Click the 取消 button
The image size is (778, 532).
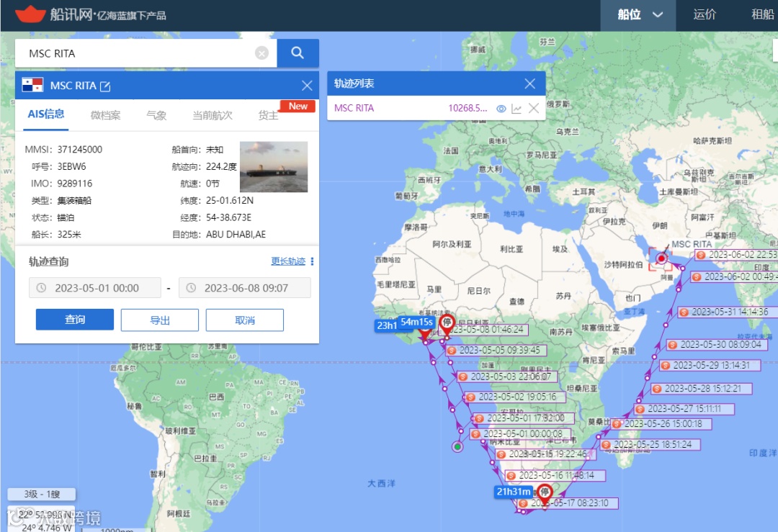[x=245, y=320]
